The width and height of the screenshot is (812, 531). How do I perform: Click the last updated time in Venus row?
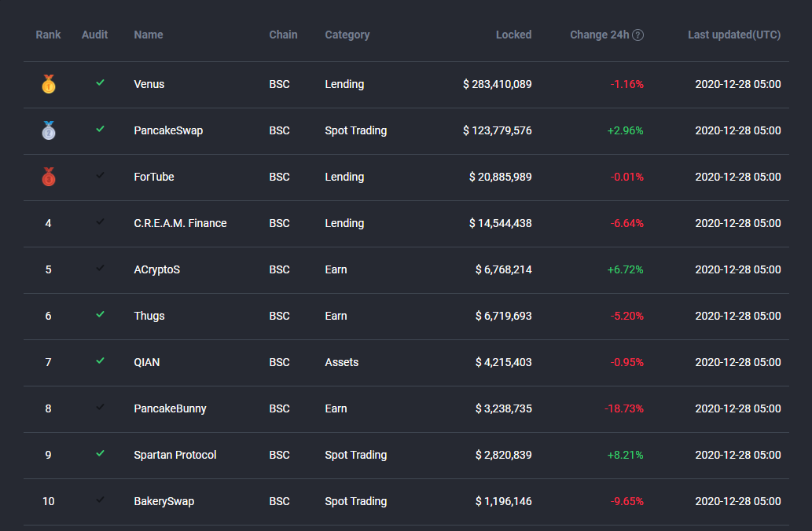tap(738, 84)
